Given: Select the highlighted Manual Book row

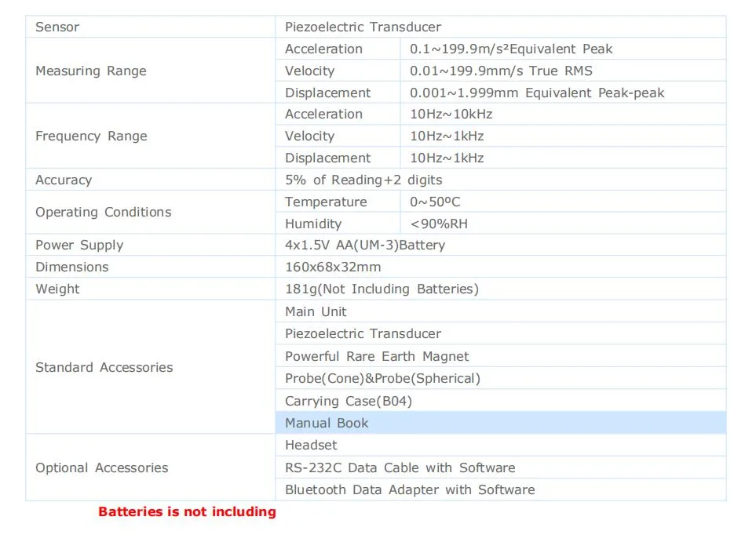Looking at the screenshot, I should click(x=500, y=423).
